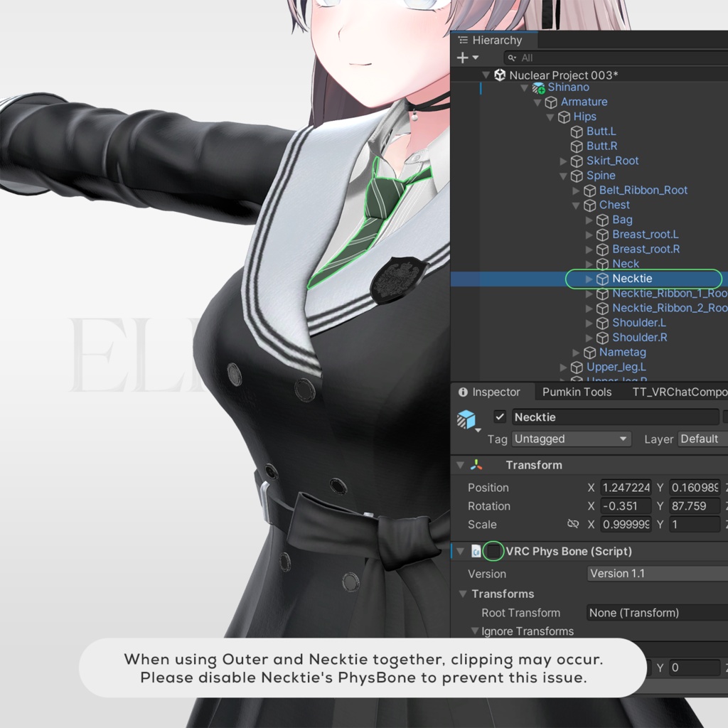Select the Shinano object
Screen dimensions: 728x728
tap(568, 87)
